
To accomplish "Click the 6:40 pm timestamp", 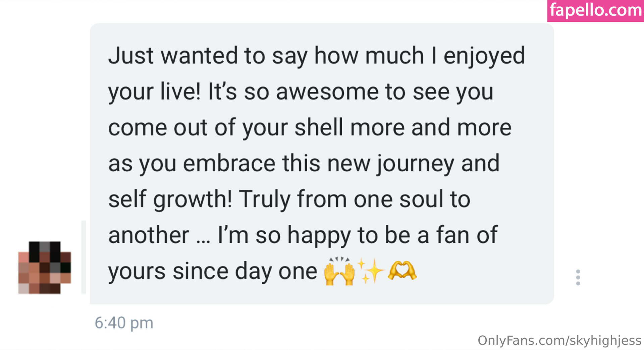I will (x=124, y=323).
